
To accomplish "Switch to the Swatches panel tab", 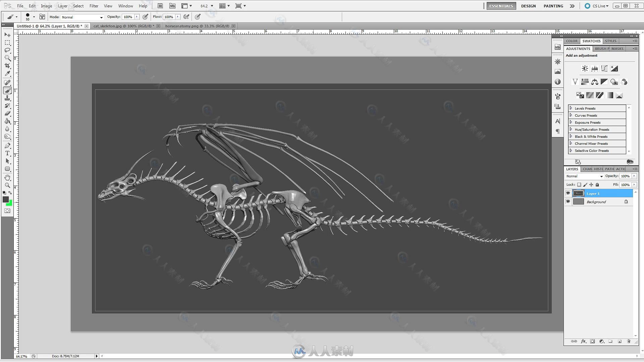I will point(591,41).
